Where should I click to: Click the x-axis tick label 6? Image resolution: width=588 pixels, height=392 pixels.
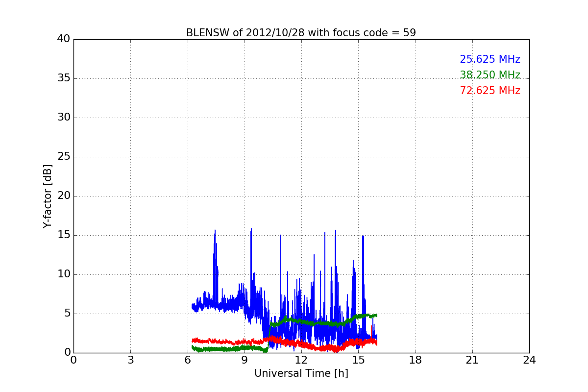(187, 360)
